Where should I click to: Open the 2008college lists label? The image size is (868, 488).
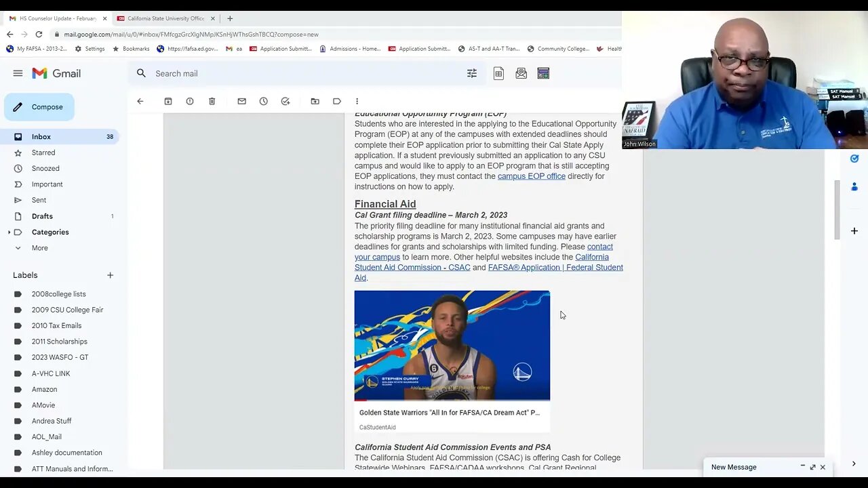pos(60,294)
